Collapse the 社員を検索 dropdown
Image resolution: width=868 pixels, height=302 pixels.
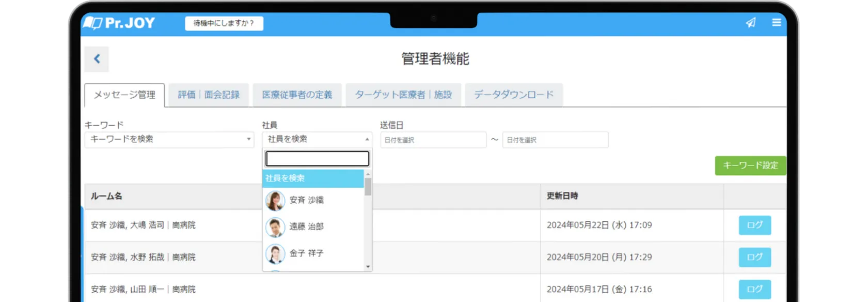pos(317,139)
